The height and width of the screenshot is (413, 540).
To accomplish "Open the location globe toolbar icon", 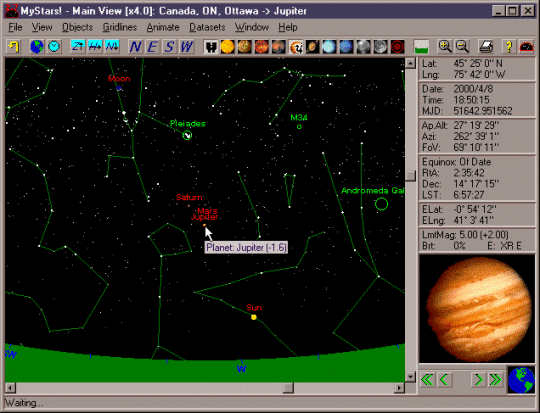I will 37,47.
